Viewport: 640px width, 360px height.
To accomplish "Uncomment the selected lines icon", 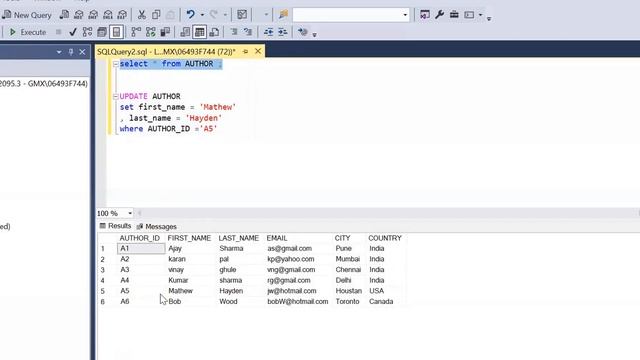I will (x=248, y=32).
